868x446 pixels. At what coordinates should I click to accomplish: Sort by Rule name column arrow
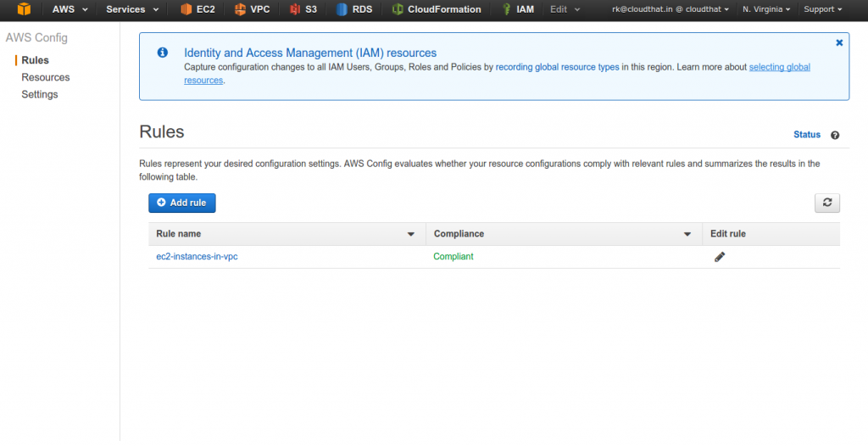click(411, 234)
